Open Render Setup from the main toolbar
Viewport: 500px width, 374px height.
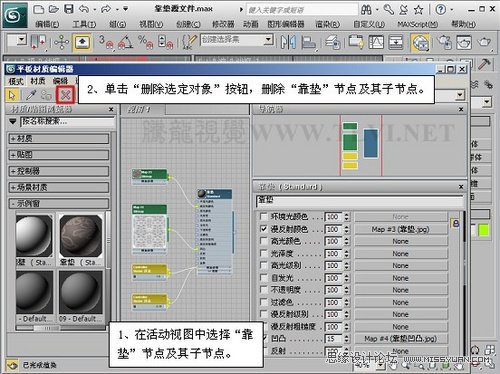pos(444,42)
